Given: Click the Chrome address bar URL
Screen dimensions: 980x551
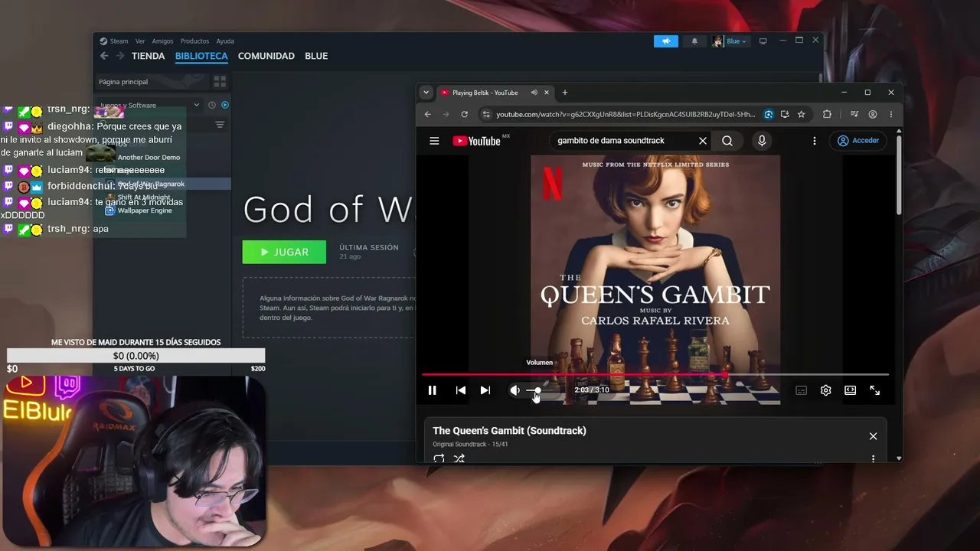Looking at the screenshot, I should click(626, 114).
